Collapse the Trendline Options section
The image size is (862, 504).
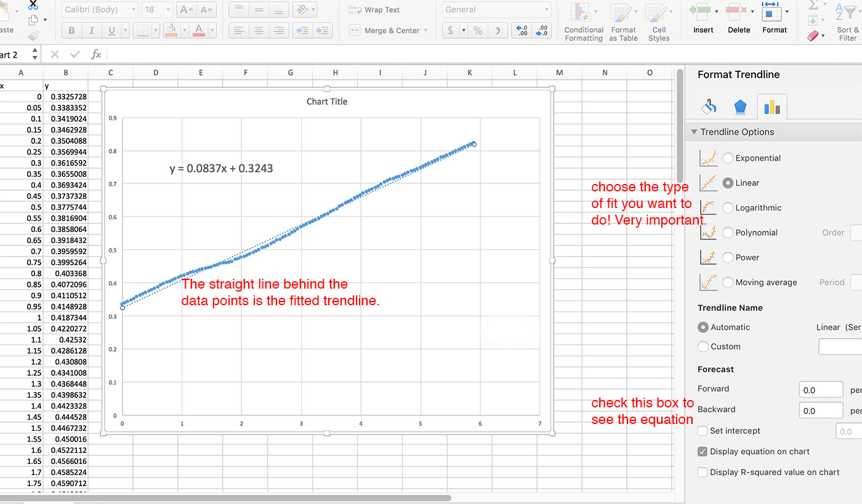point(694,131)
